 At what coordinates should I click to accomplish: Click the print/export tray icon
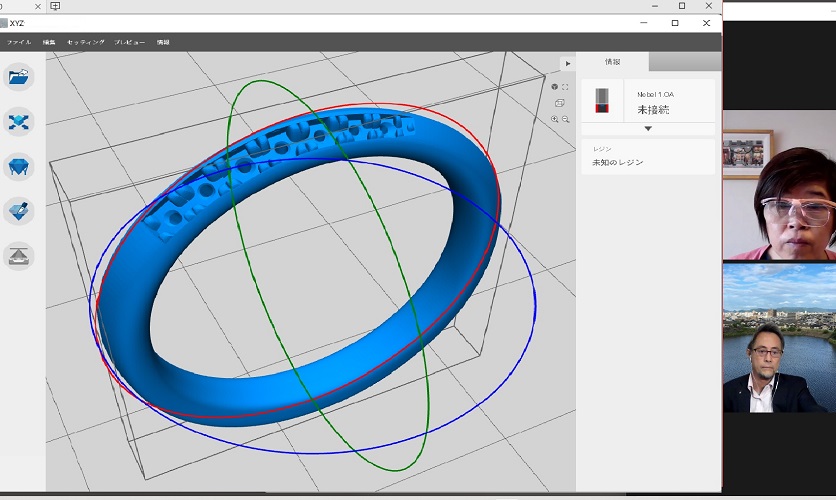pos(19,255)
